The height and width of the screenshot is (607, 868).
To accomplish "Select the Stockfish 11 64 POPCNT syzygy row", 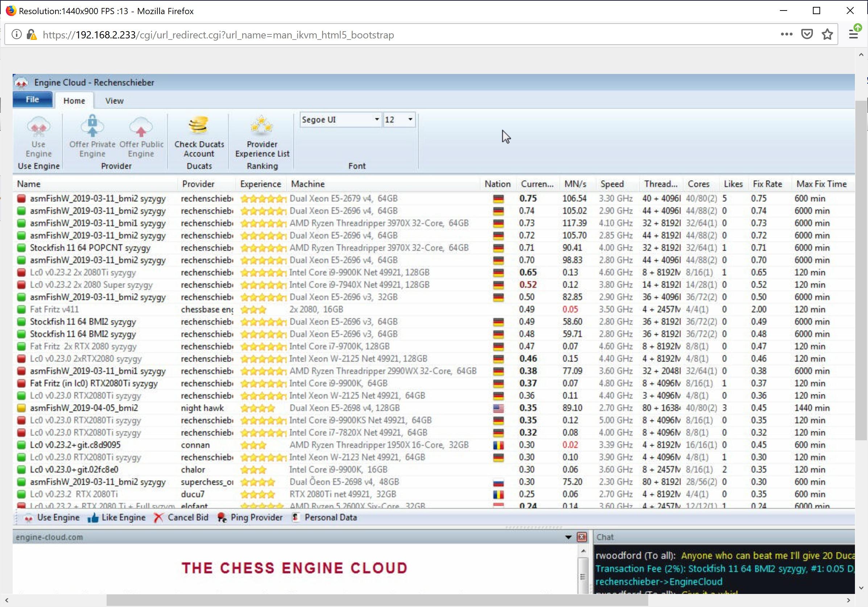I will coord(433,248).
